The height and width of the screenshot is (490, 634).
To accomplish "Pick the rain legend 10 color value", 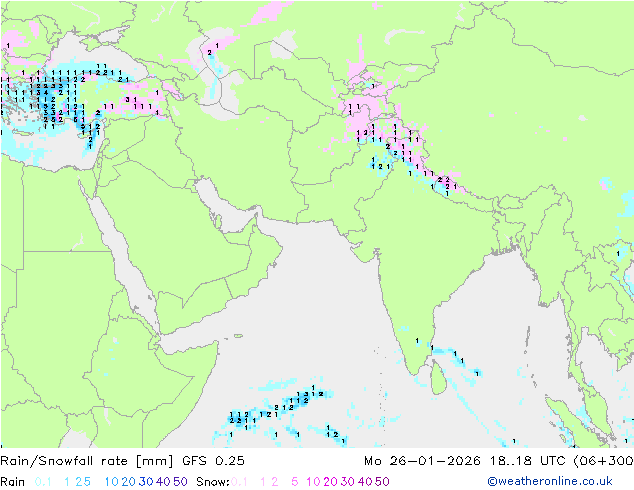I will pyautogui.click(x=111, y=482).
